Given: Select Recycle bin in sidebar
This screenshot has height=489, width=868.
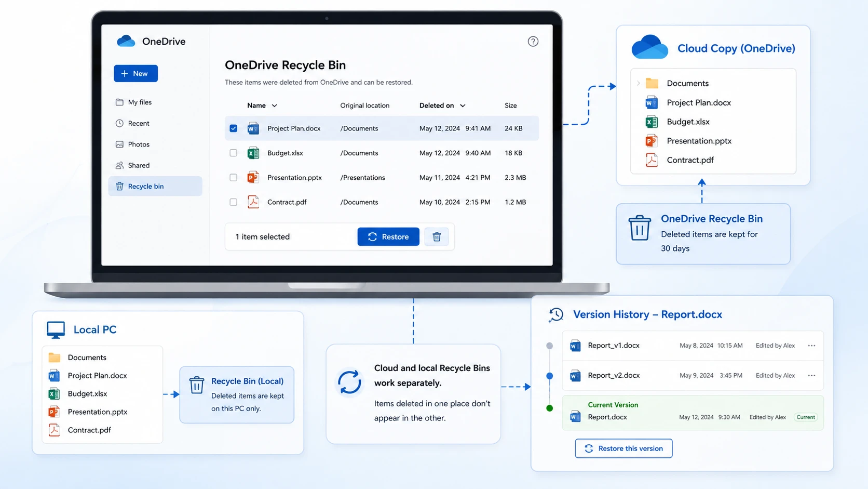Looking at the screenshot, I should 155,186.
